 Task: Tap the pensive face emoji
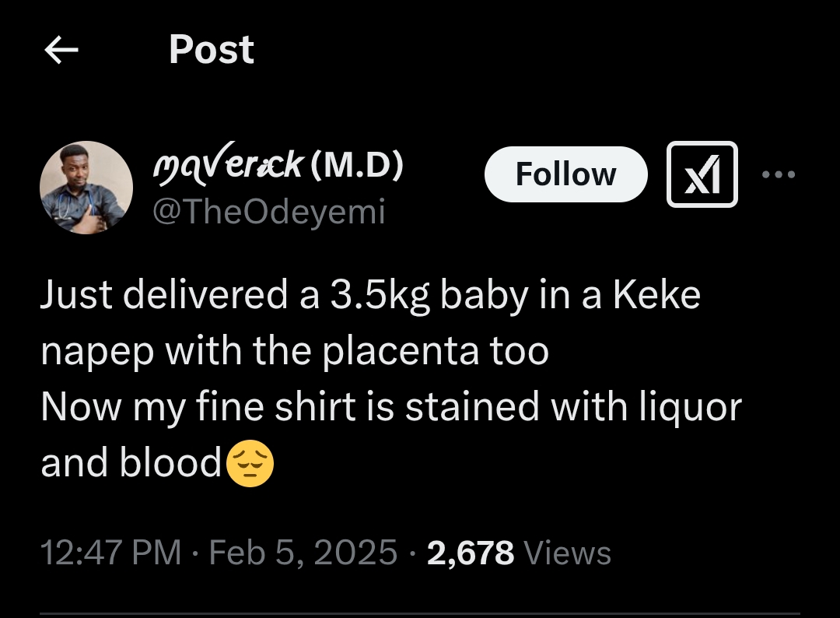click(249, 464)
